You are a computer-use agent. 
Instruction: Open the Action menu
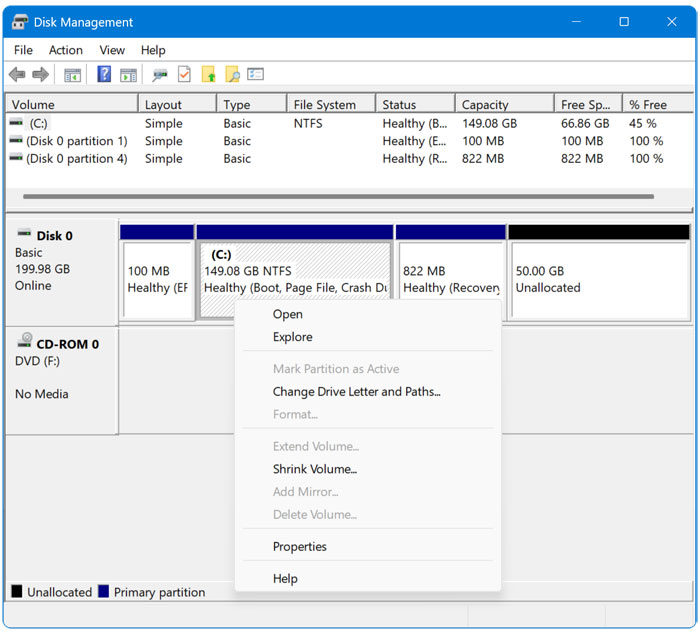coord(66,50)
